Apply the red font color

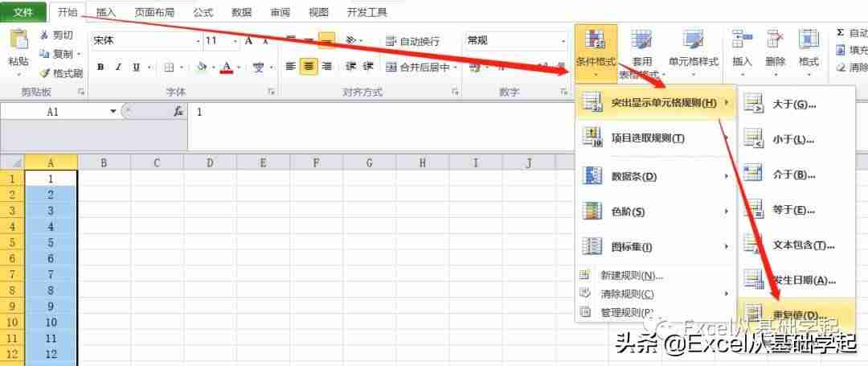point(227,67)
